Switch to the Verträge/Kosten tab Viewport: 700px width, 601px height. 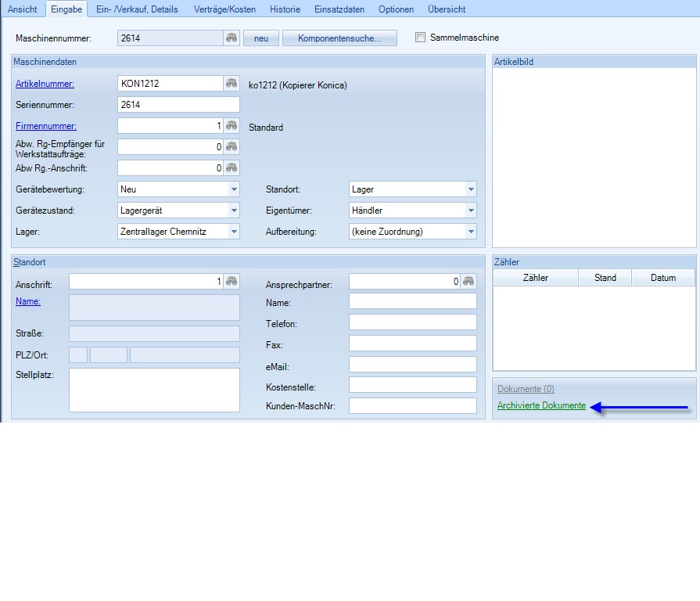tap(224, 9)
